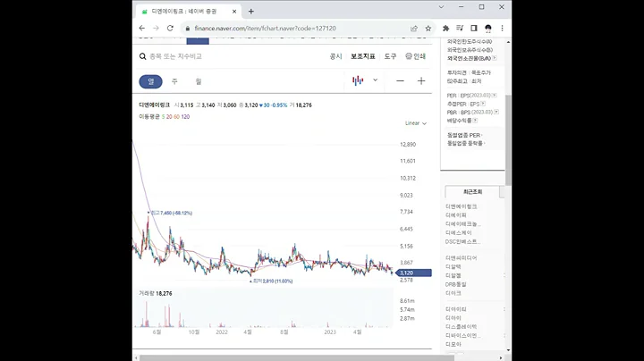
Task: Select the 일 daily chart tab
Action: 151,81
